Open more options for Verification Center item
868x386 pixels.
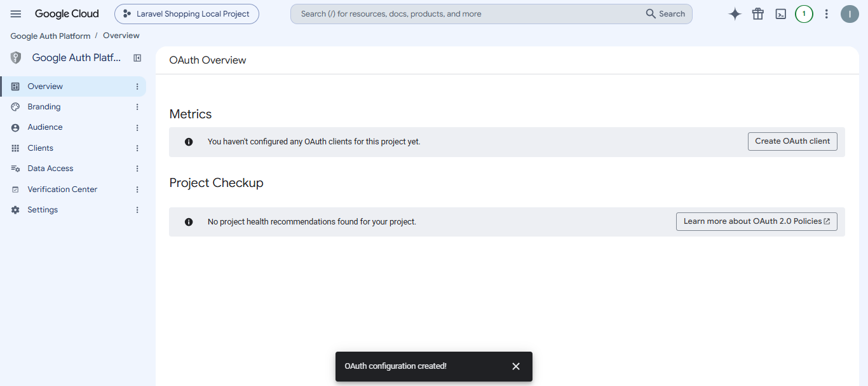(x=137, y=190)
